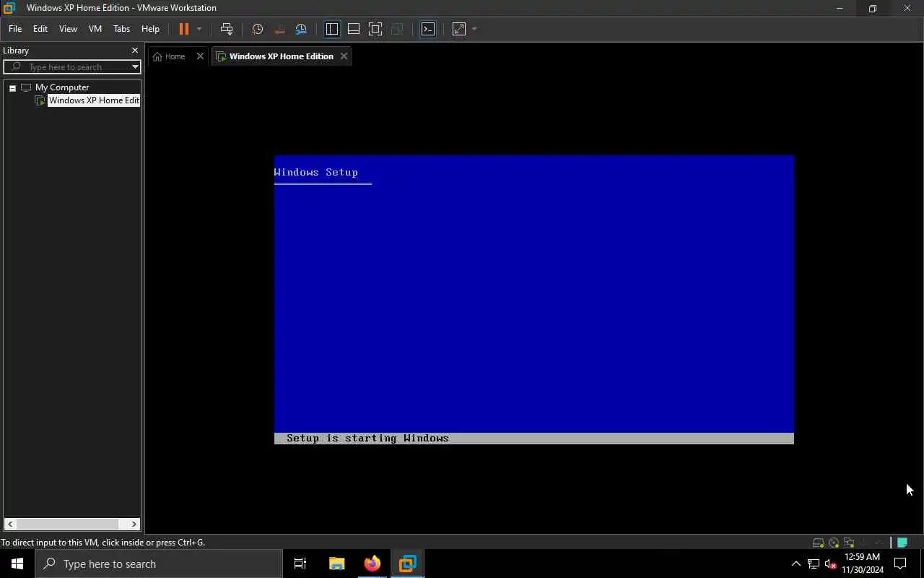Select My Computer in the library
Image resolution: width=924 pixels, height=578 pixels.
pyautogui.click(x=62, y=87)
